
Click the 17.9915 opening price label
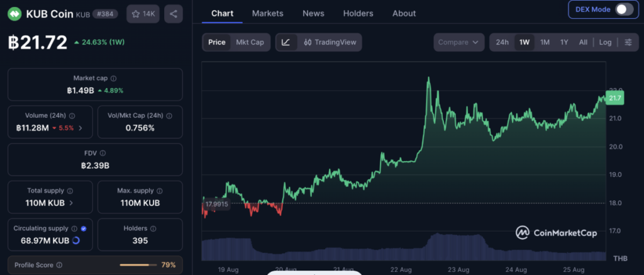(217, 204)
